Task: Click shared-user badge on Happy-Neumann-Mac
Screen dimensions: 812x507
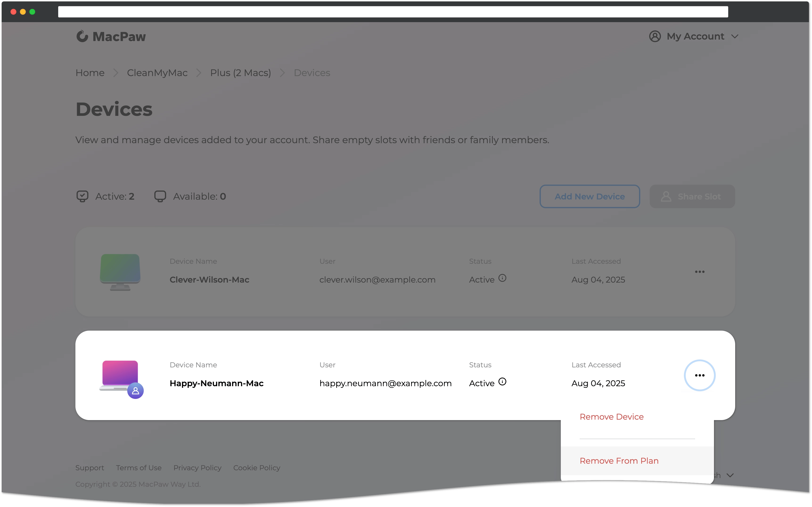Action: click(x=135, y=391)
